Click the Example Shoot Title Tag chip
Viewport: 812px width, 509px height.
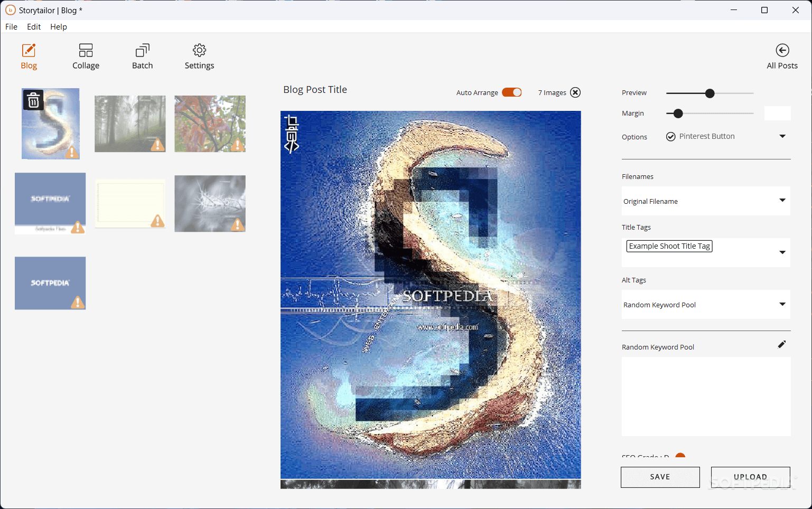[x=669, y=246]
